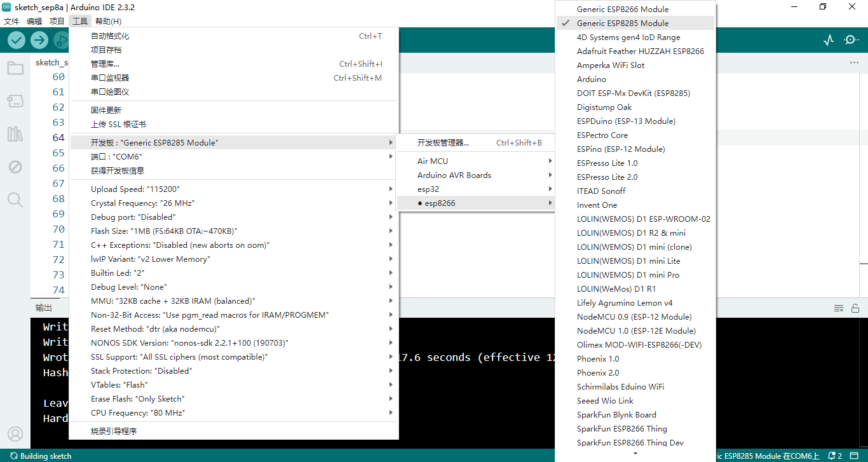Viewport: 868px width, 462px height.
Task: Click the Verify checkmark button
Action: pos(17,40)
